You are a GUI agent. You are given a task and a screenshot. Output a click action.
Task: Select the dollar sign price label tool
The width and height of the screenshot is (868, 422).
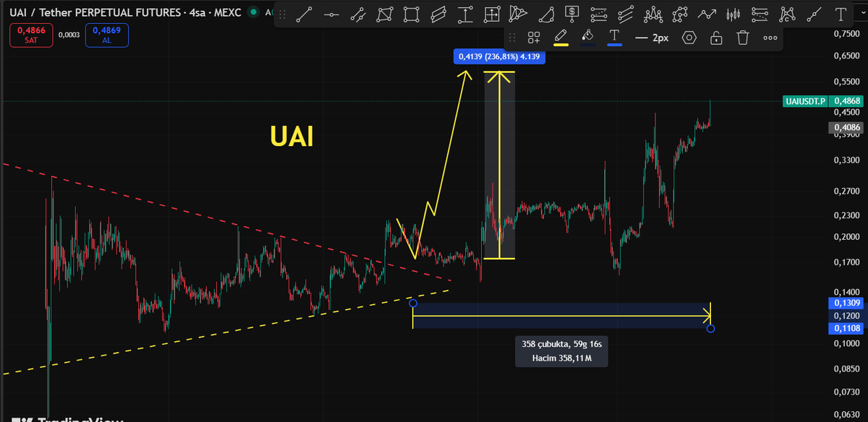572,14
